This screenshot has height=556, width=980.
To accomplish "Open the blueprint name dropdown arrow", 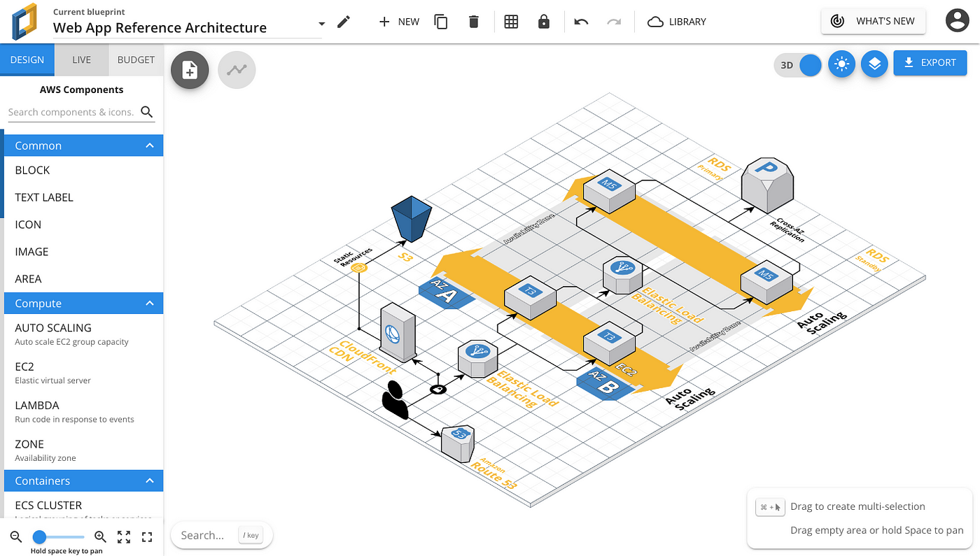I will pos(321,24).
